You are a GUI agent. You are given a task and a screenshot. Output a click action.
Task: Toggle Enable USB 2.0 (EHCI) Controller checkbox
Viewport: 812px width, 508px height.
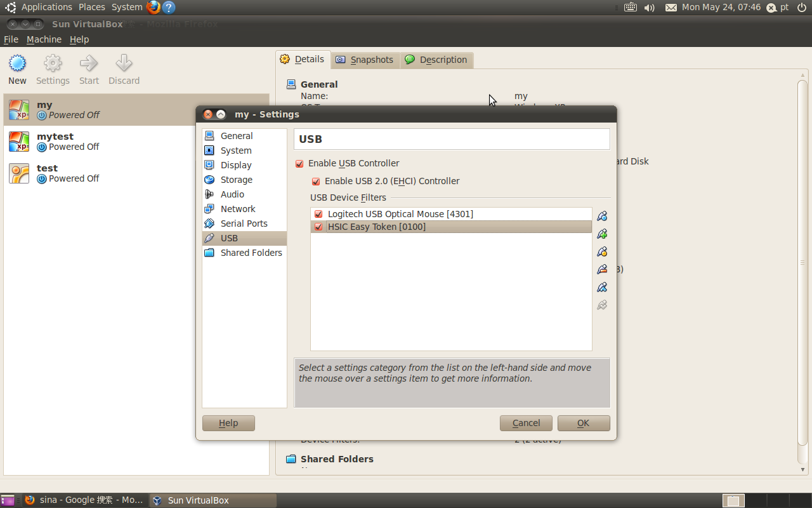pos(316,181)
